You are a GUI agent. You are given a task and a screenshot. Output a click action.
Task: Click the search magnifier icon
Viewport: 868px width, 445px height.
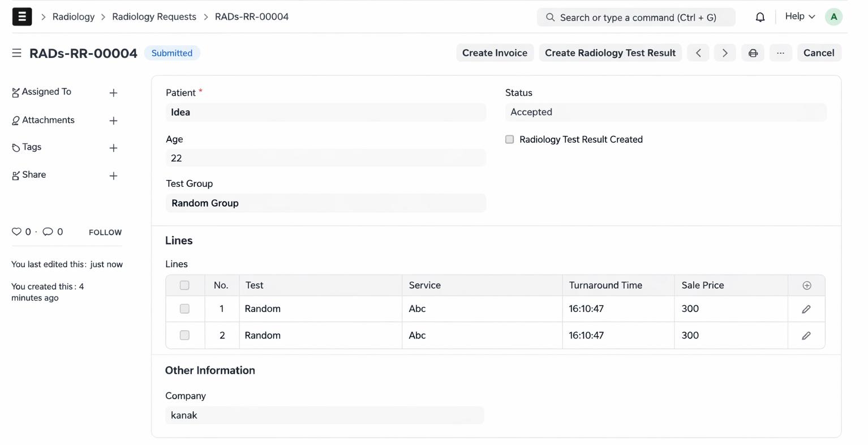click(x=550, y=17)
